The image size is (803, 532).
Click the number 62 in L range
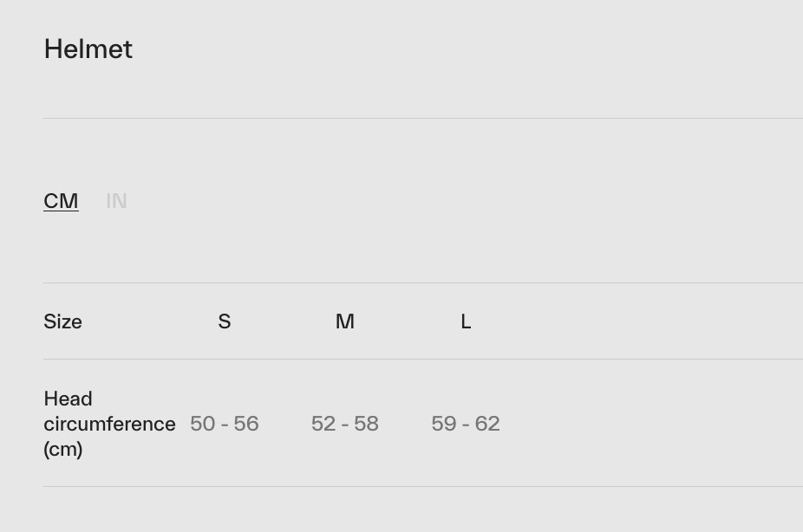(x=487, y=424)
